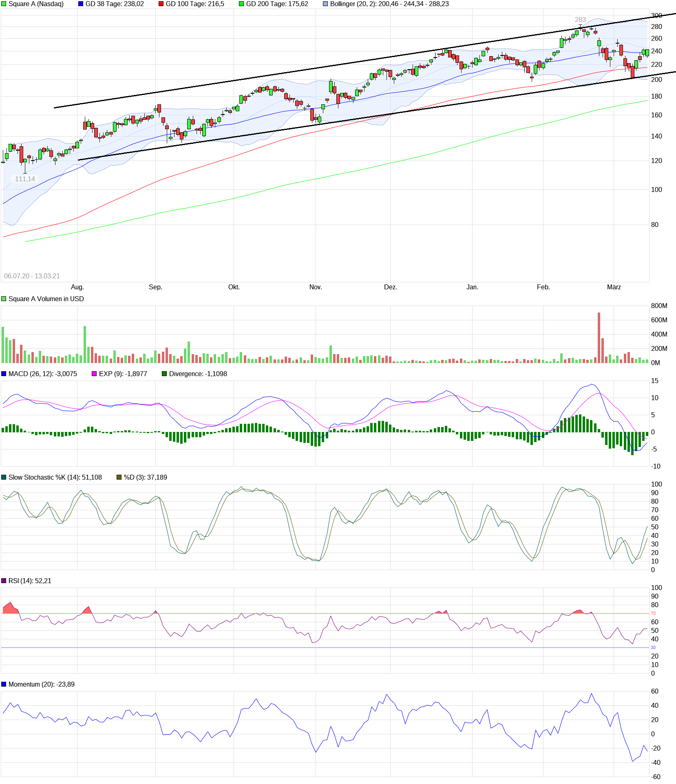Click the Square A Volumen legend swatch
Screen dimensions: 676x784
4,299
